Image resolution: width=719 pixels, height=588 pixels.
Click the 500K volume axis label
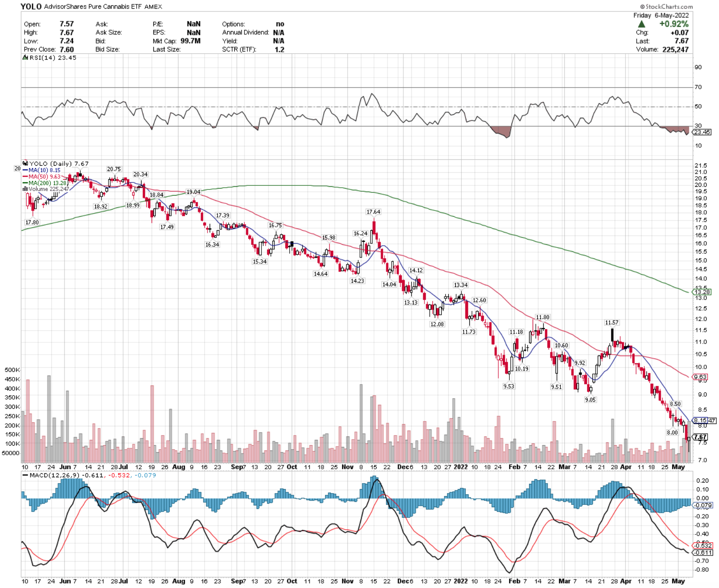(x=13, y=370)
